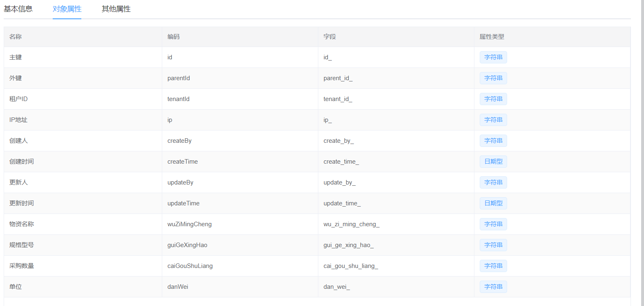Click the cai_gou_shu_liang_ field cell

click(x=351, y=266)
